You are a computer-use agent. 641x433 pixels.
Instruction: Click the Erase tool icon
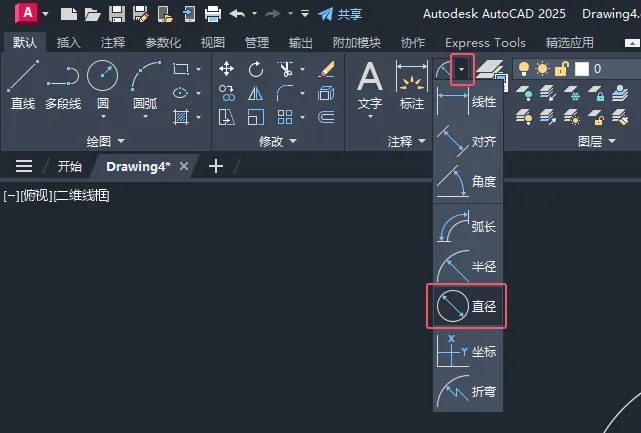click(x=326, y=69)
